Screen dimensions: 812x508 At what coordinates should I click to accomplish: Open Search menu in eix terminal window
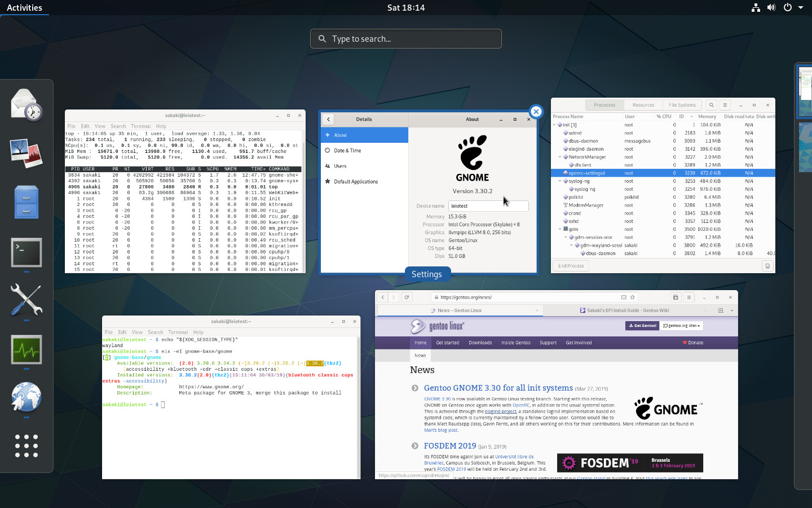pos(156,332)
